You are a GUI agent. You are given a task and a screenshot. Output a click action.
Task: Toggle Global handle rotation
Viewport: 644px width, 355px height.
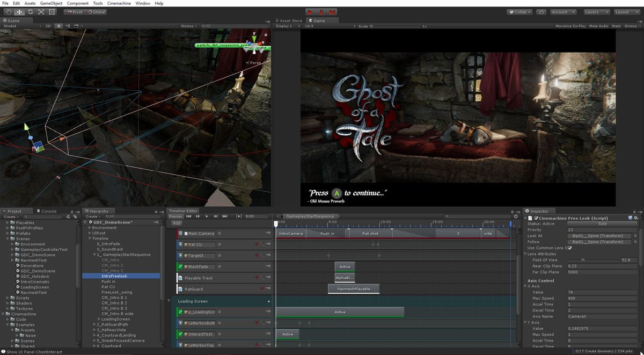coord(97,12)
